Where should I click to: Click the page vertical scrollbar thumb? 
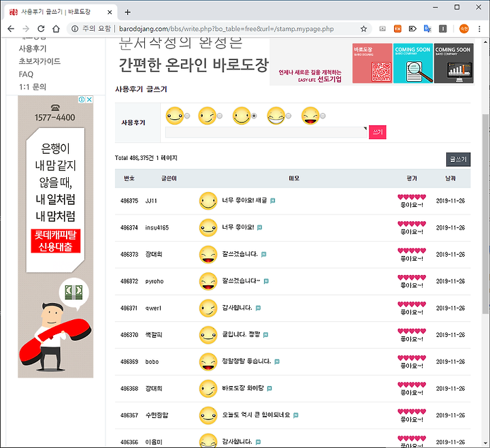pyautogui.click(x=485, y=214)
